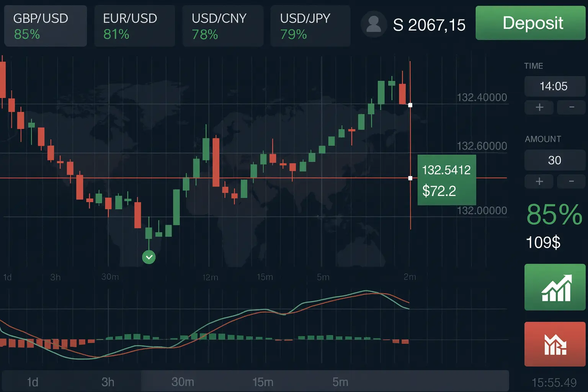Click the account balance S 2067,15
The width and height of the screenshot is (588, 392).
click(430, 24)
